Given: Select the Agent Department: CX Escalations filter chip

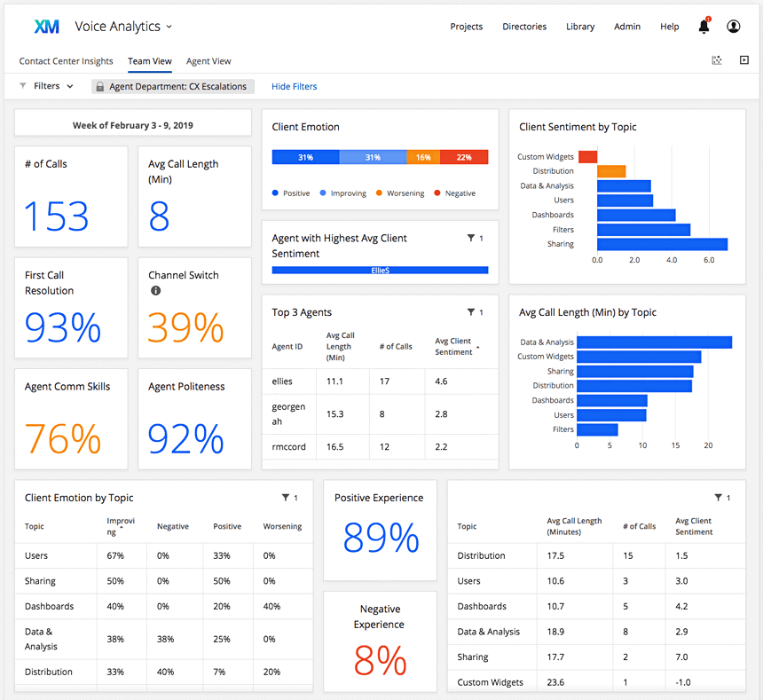Looking at the screenshot, I should tap(173, 86).
